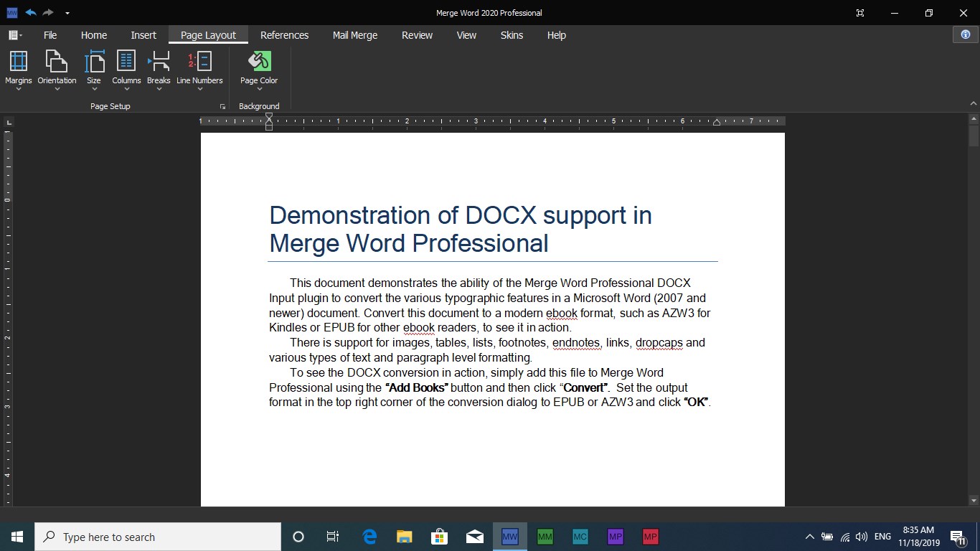This screenshot has width=980, height=551.
Task: Launch the Page Setup dialog launcher
Action: click(222, 106)
